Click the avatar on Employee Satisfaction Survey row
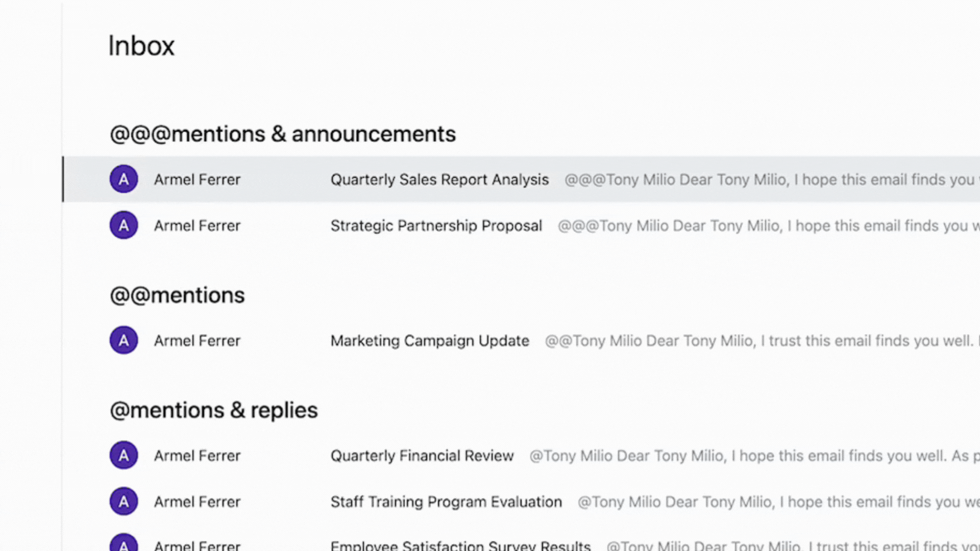Screen dimensions: 980x551 pyautogui.click(x=124, y=543)
